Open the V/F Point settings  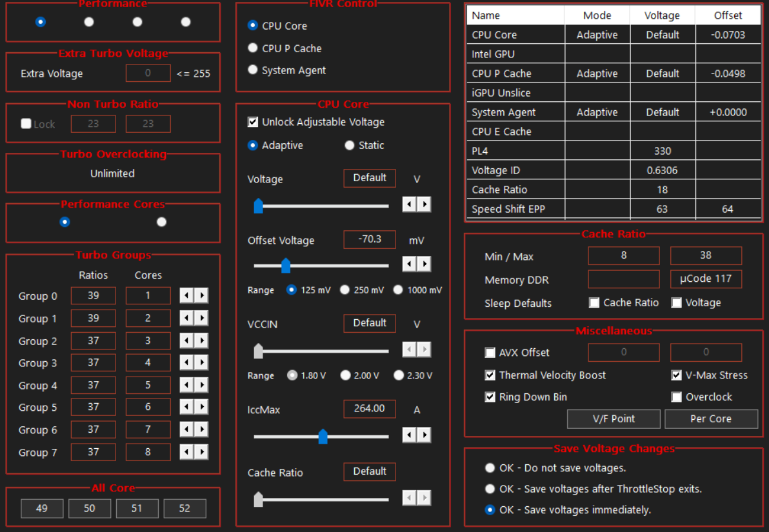(614, 419)
